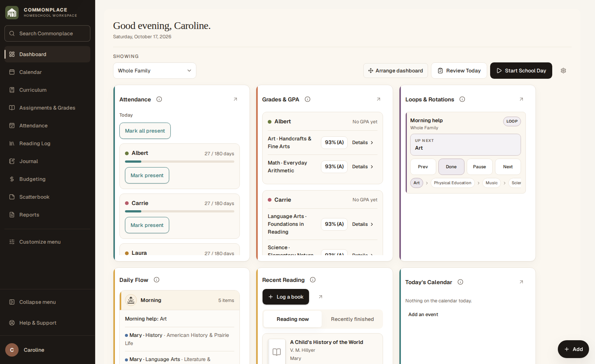
Task: Click the Search Commonplace field
Action: (47, 33)
